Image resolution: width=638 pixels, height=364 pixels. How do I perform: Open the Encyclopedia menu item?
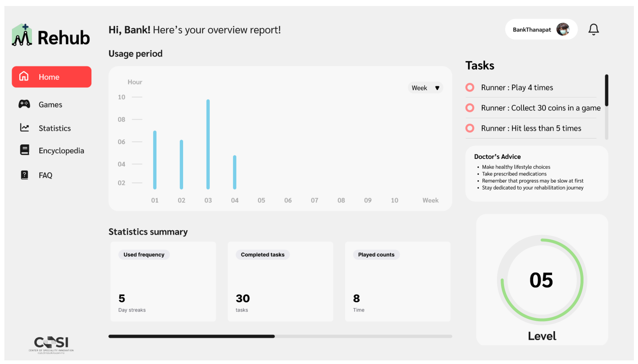coord(61,151)
